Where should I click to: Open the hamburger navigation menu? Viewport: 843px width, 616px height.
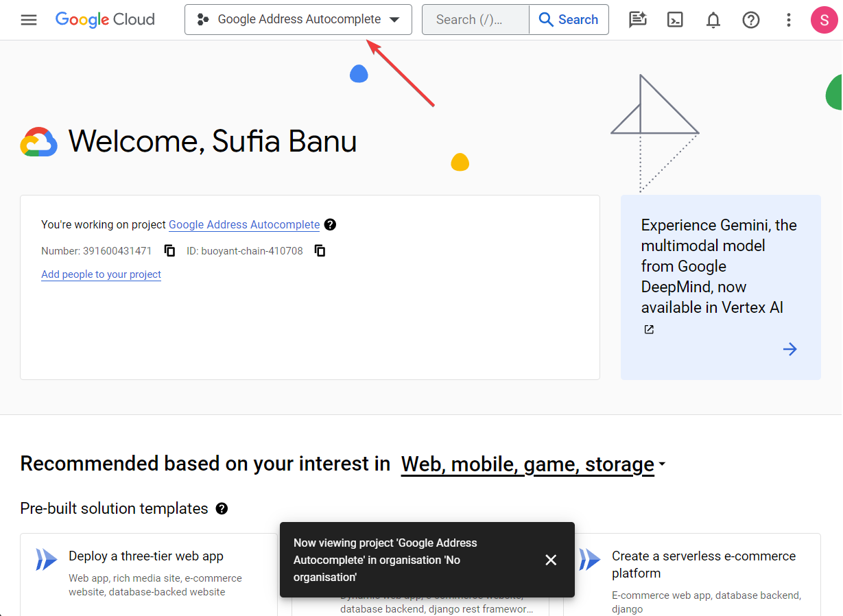point(29,20)
